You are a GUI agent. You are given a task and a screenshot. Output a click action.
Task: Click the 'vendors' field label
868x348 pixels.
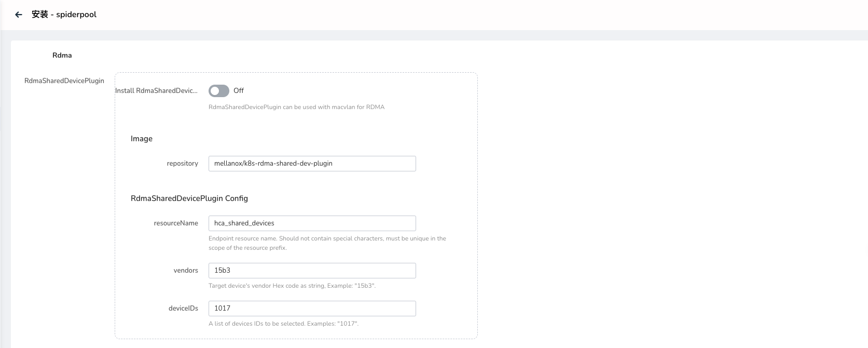[186, 271]
